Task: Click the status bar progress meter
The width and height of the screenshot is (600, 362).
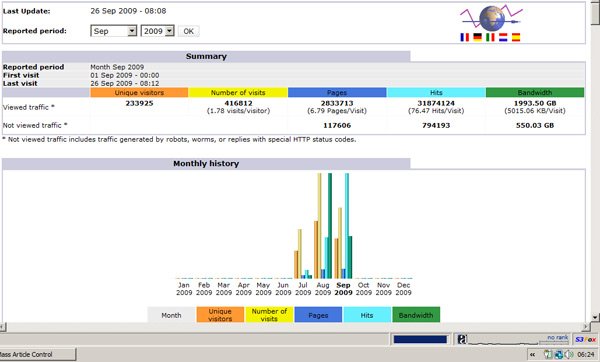Action: pos(420,339)
